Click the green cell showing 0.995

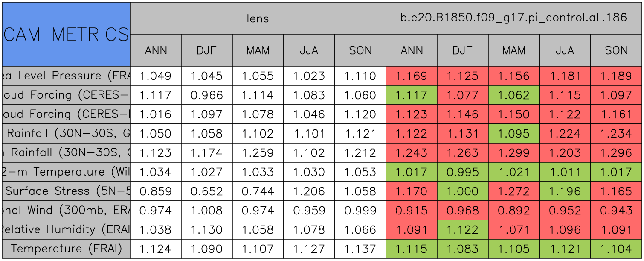click(x=462, y=172)
